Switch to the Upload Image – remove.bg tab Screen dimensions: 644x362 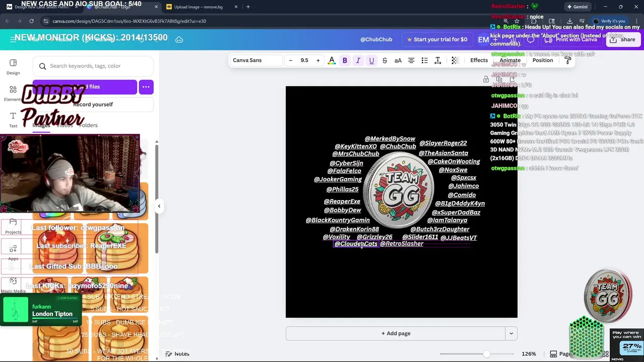coord(199,7)
